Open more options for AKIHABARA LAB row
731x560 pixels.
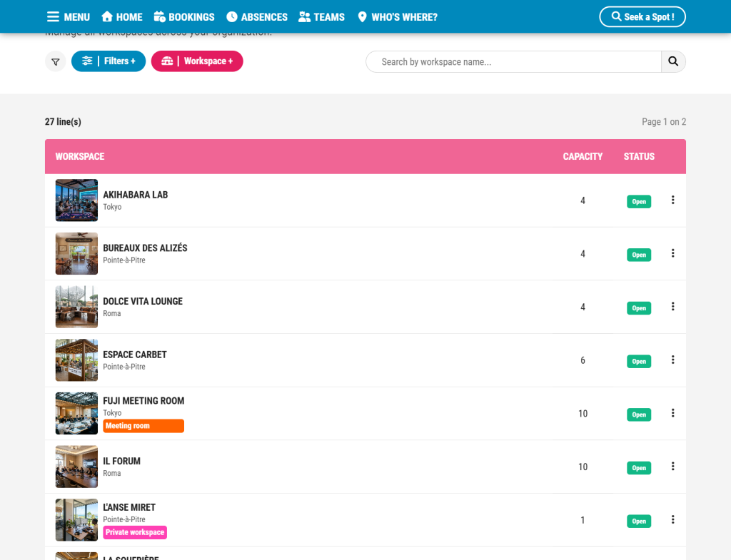click(672, 200)
